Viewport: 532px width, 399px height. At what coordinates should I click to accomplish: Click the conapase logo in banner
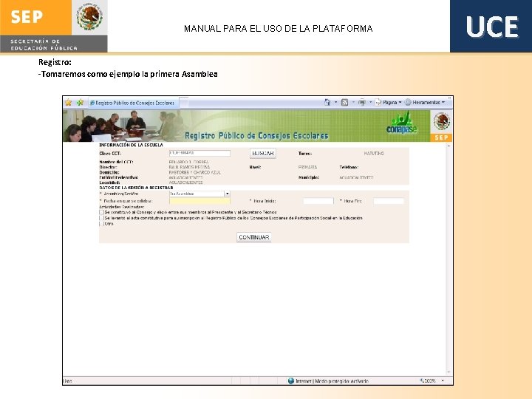coord(402,124)
